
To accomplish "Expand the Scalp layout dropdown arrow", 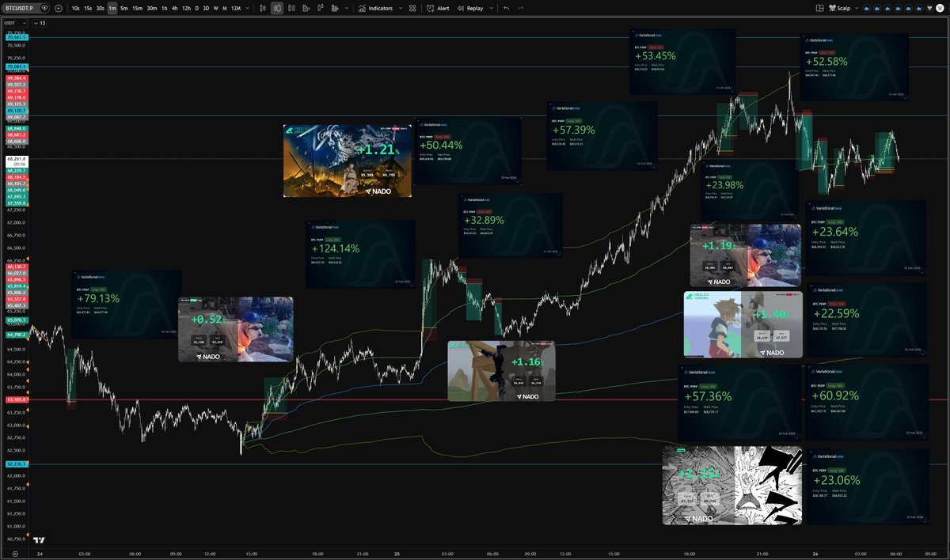I will pos(857,8).
